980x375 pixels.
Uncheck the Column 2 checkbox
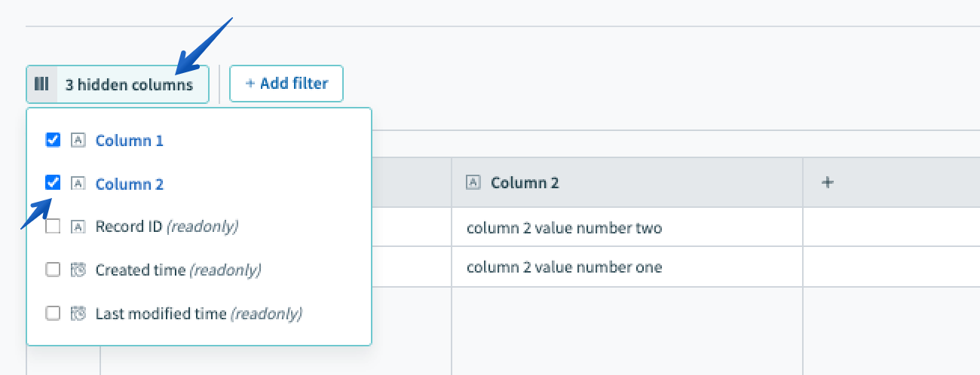(x=53, y=182)
